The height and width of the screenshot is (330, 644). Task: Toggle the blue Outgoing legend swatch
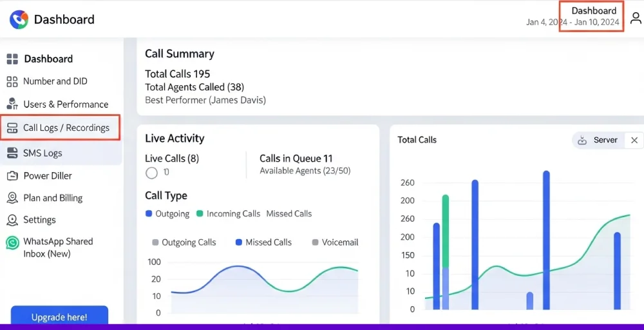tap(149, 214)
